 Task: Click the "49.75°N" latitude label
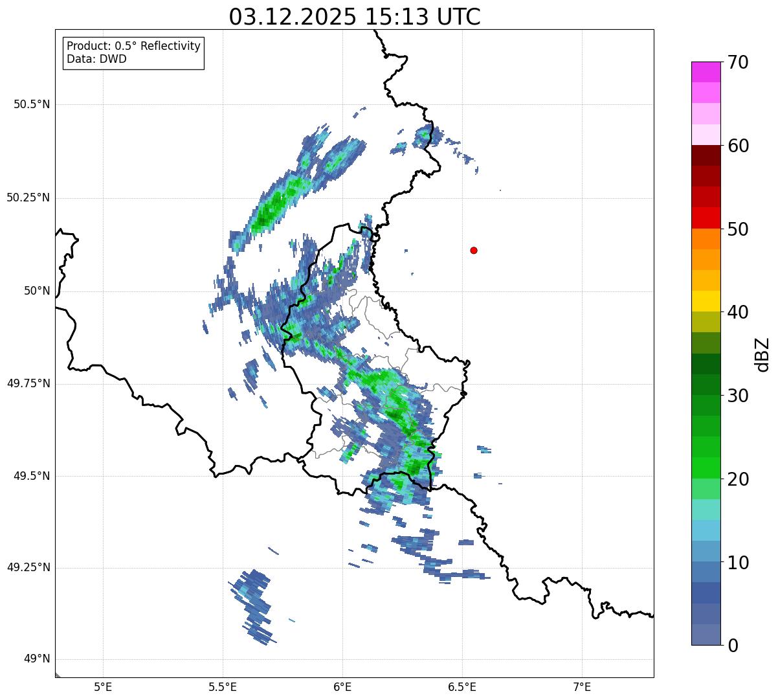[x=28, y=384]
